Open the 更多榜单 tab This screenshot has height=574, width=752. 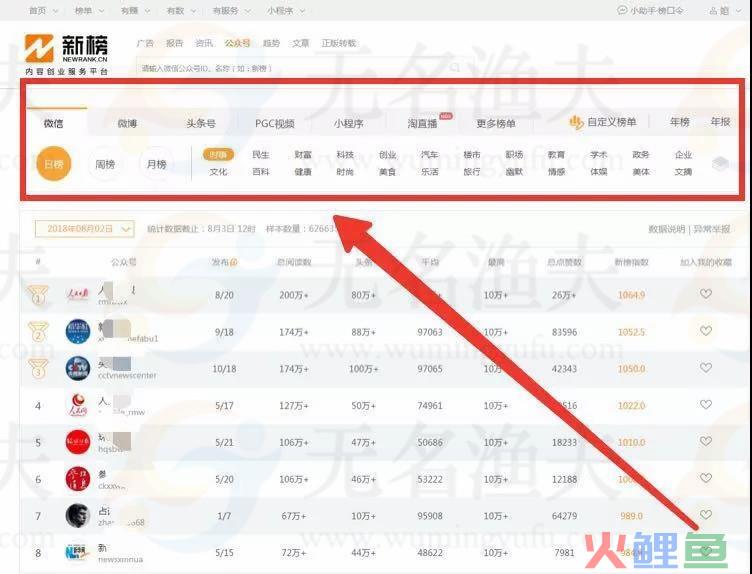[496, 123]
